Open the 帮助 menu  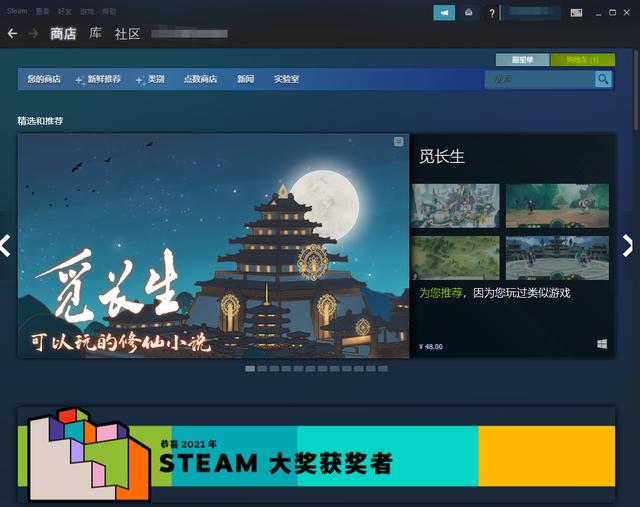(109, 11)
